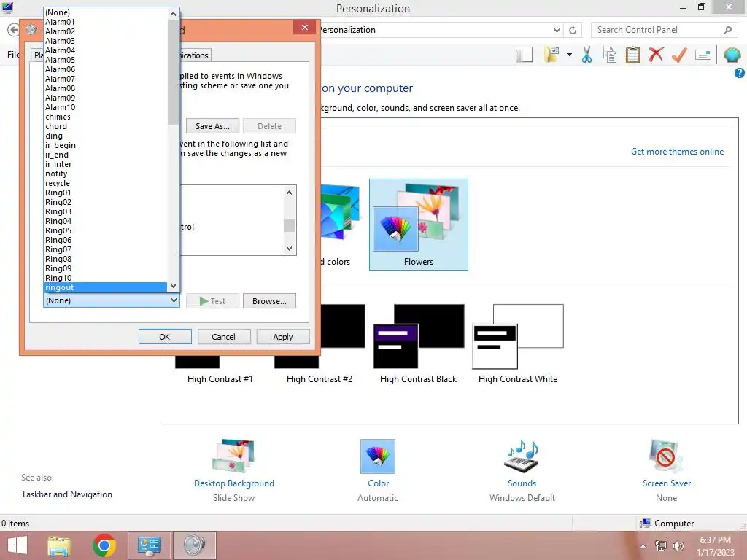Viewport: 747px width, 560px height.
Task: Click the globe shell icon in toolbar
Action: 732,55
